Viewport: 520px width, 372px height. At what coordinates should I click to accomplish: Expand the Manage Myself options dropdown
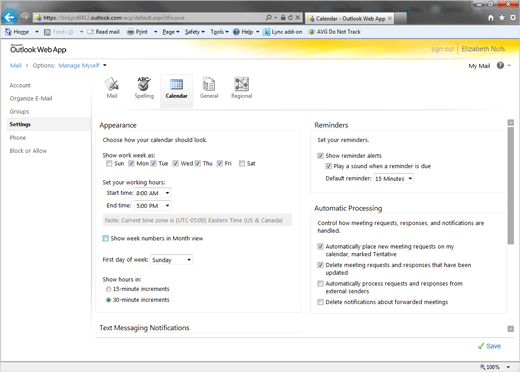[105, 65]
